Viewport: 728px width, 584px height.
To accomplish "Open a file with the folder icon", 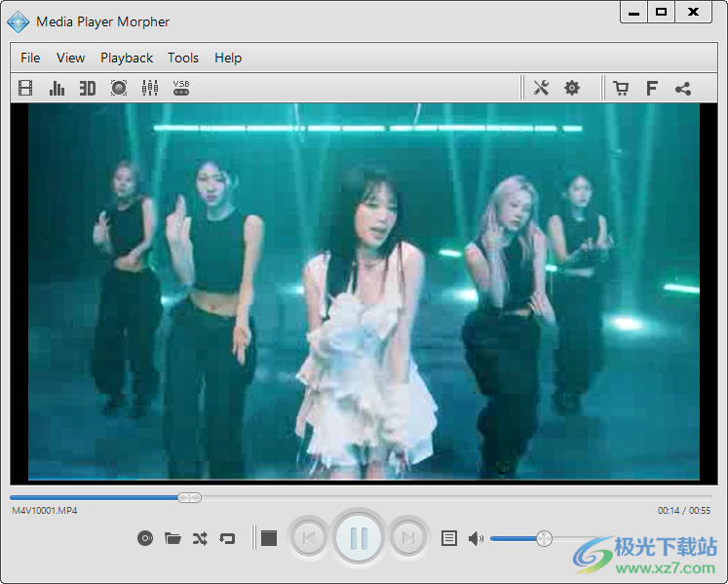I will [172, 538].
